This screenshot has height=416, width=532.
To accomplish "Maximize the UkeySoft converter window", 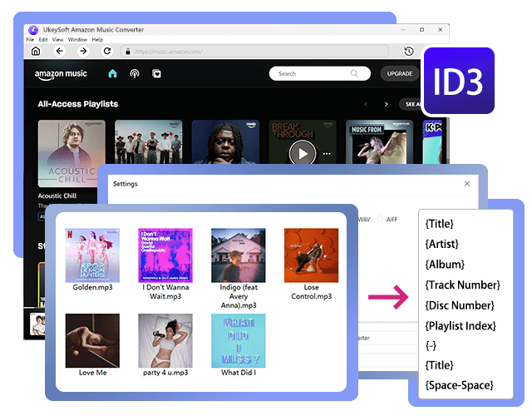I will [x=421, y=30].
